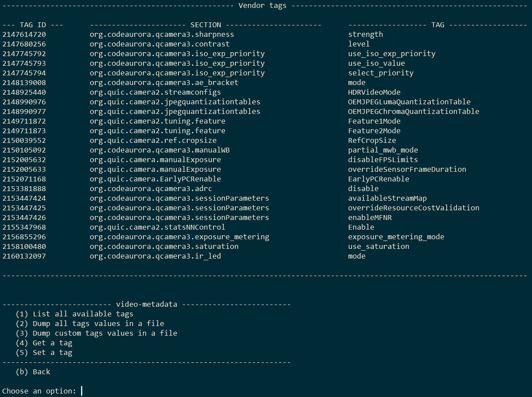
Task: Click the org.codeaurora.qcamera3.ir_led section text
Action: [155, 256]
